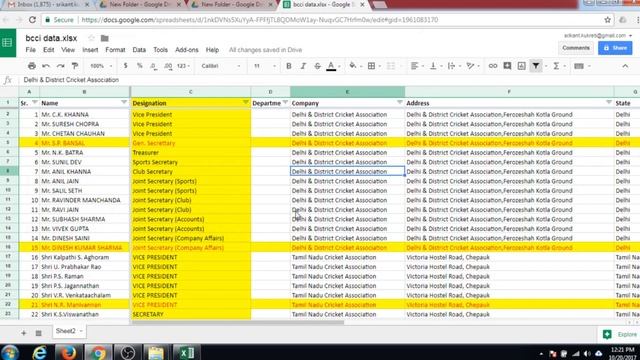Open the Functions sigma menu
The width and height of the screenshot is (640, 360).
556,66
